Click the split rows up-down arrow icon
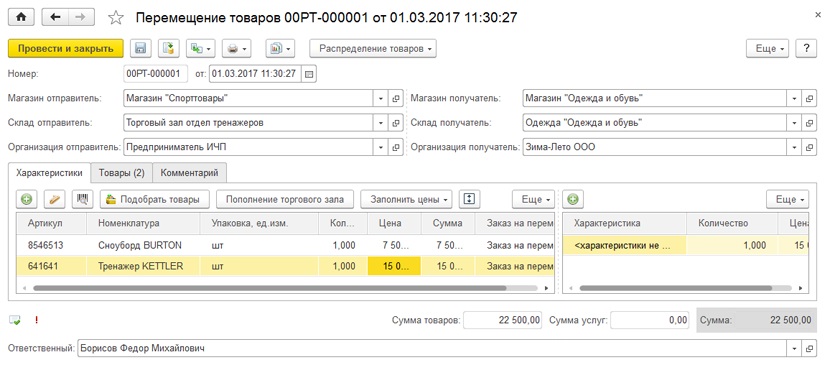The image size is (830, 365). pos(470,199)
